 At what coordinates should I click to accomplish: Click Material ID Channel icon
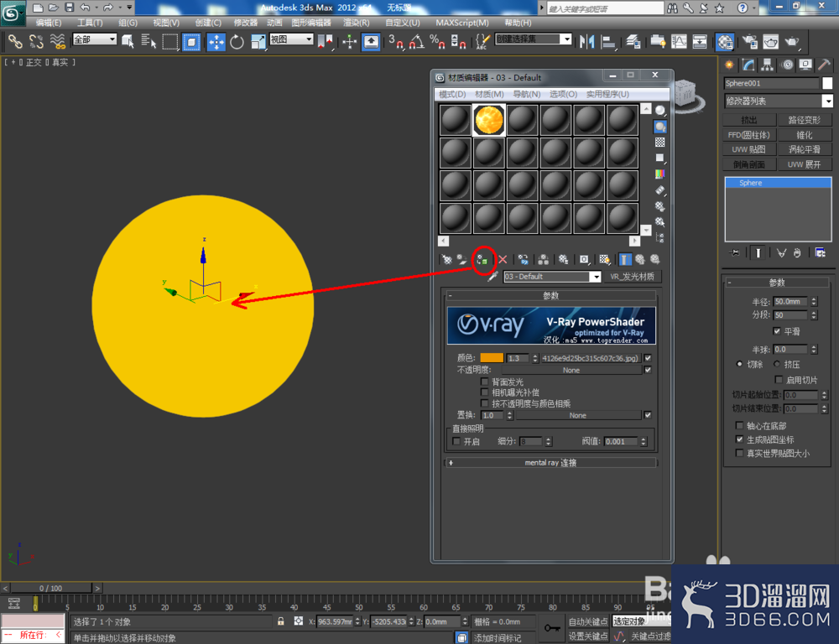tap(584, 260)
